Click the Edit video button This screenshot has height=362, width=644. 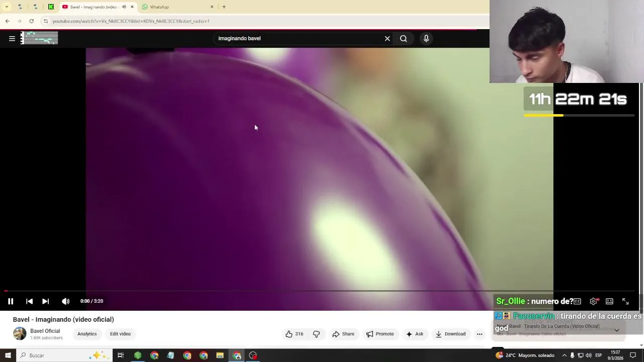tap(120, 334)
